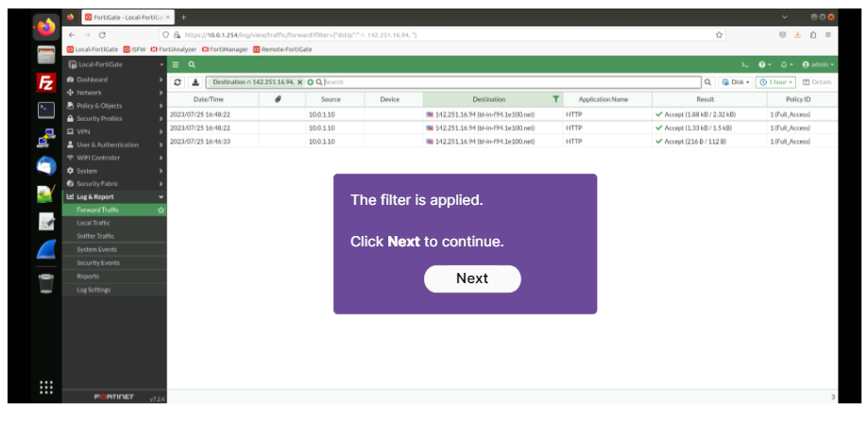
Task: Open Thunderbird mail in the dock
Action: [46, 165]
